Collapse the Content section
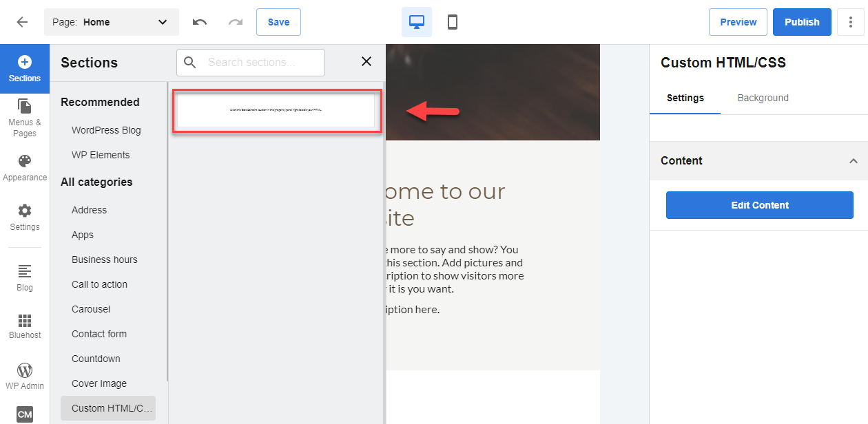868x424 pixels. (853, 161)
